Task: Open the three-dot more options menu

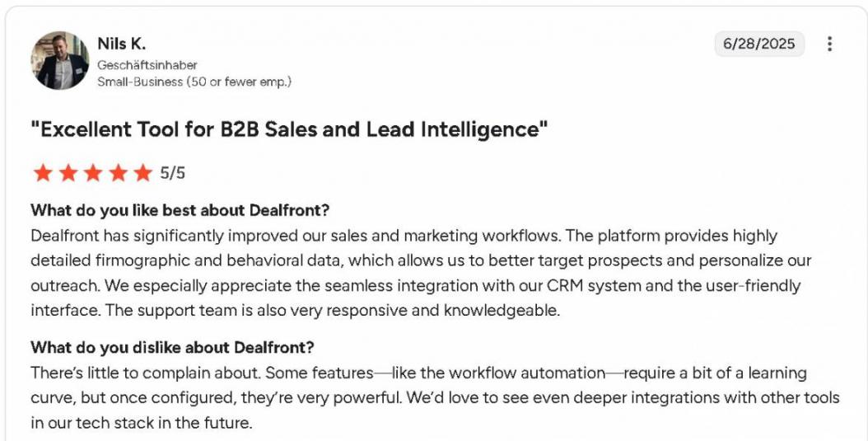Action: (829, 45)
